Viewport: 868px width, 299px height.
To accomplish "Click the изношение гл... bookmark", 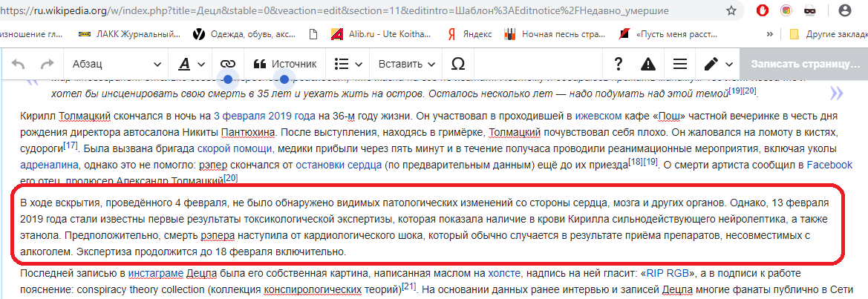I will pos(31,34).
